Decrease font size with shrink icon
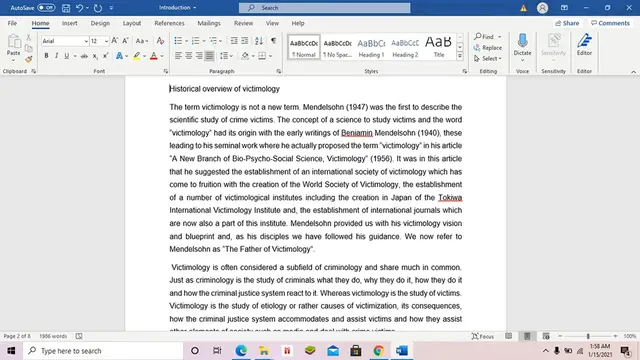This screenshot has width=640, height=360. (125, 40)
